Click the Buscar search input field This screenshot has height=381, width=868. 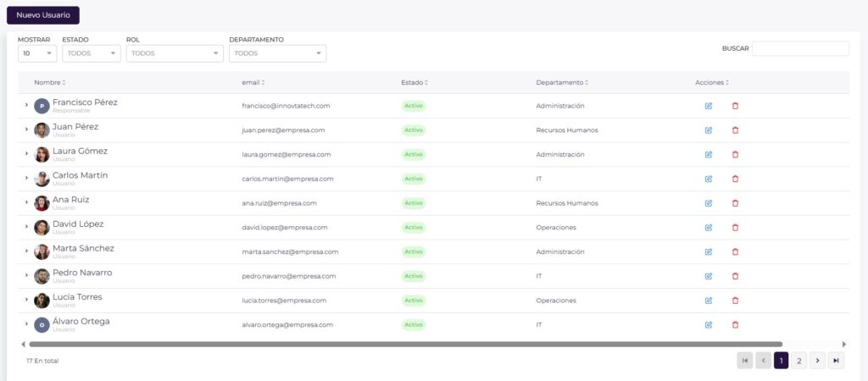point(799,49)
